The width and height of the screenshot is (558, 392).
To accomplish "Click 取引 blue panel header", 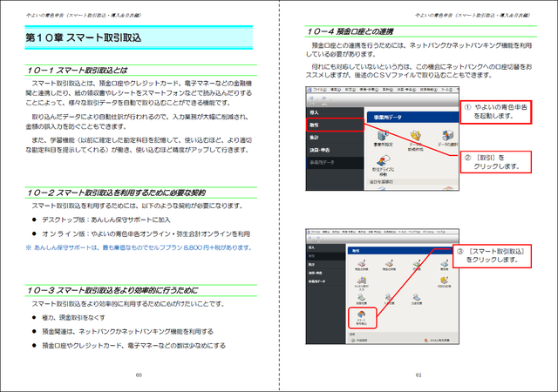I will tap(400, 250).
